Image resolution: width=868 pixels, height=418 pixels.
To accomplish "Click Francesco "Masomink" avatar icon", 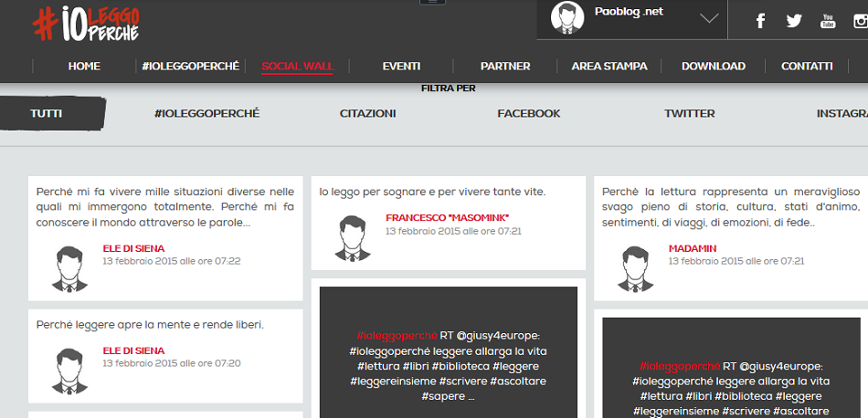I will tap(352, 238).
